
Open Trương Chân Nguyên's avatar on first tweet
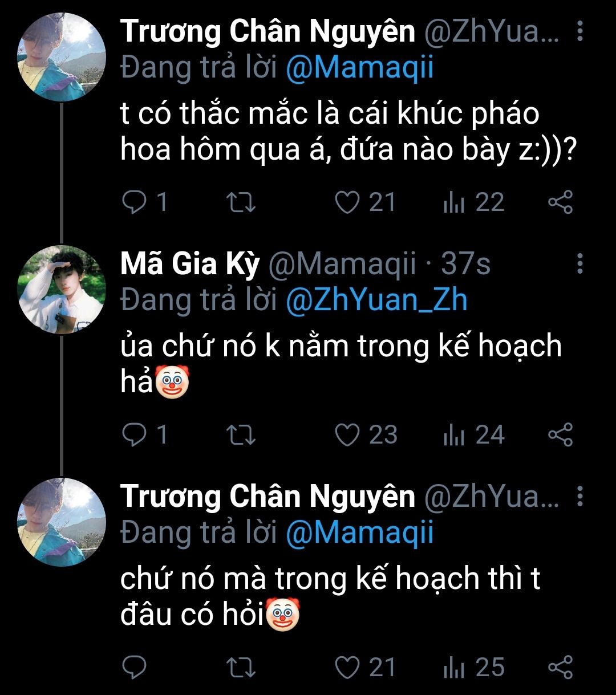pos(62,57)
